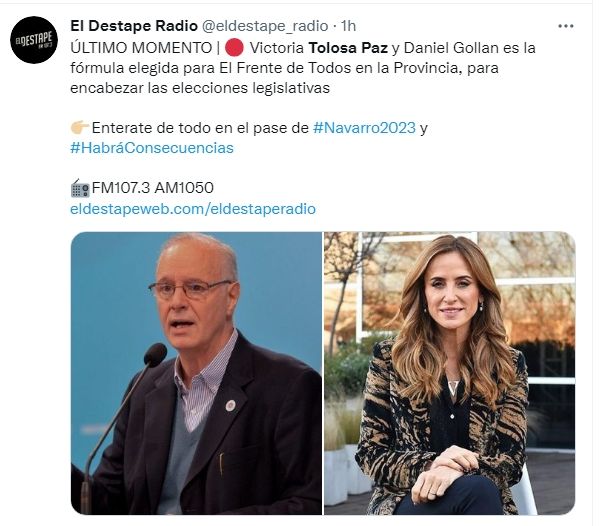Click the ÚLTIMO MOMENTO headline text

141,48
